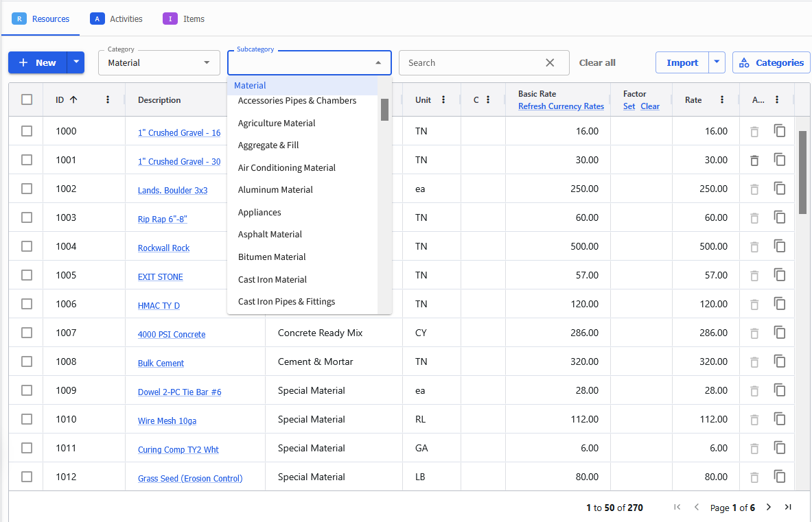Click the table vertical scrollbar thumb
Screen dimensions: 812x522
[802, 172]
